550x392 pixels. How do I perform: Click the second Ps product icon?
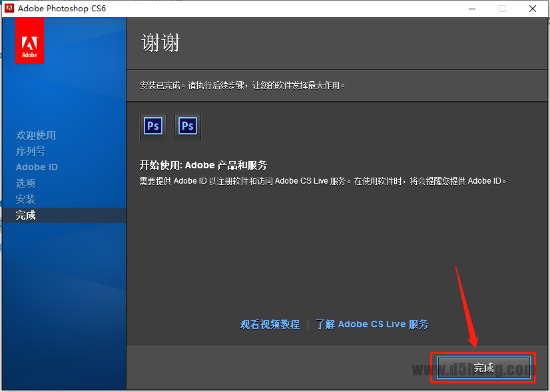[188, 127]
